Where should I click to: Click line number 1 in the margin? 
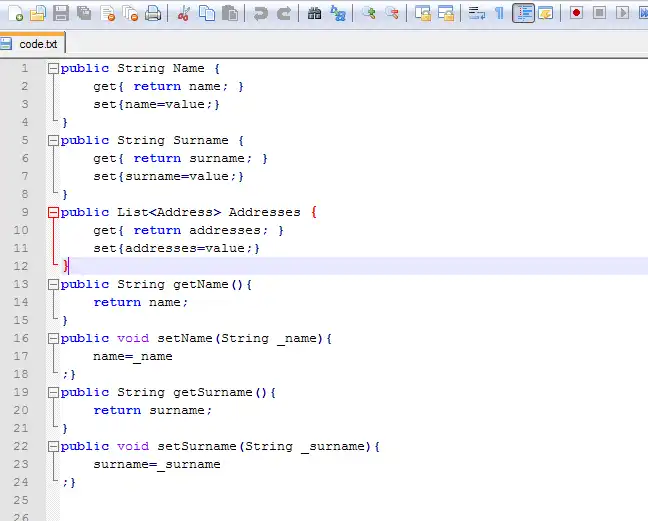pos(25,68)
